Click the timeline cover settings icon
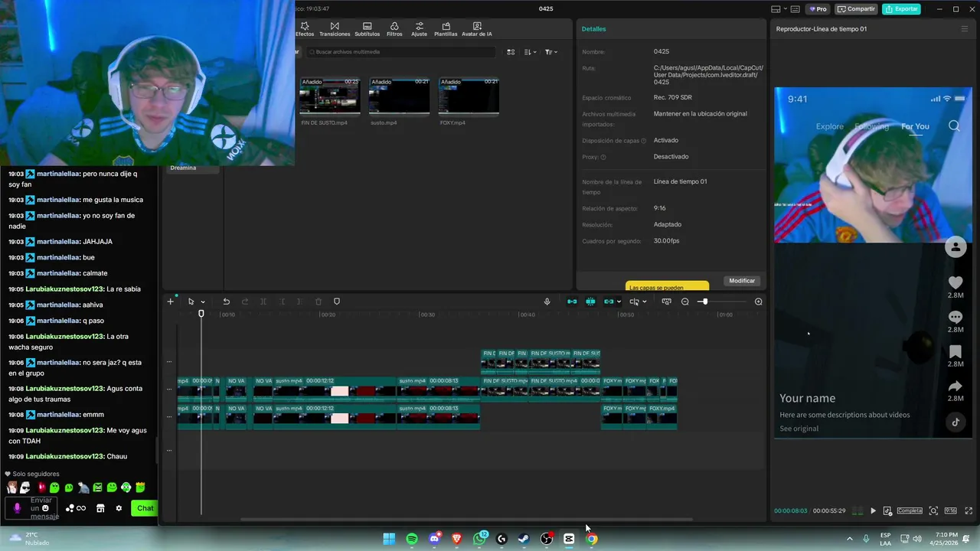Image resolution: width=980 pixels, height=551 pixels. (666, 302)
